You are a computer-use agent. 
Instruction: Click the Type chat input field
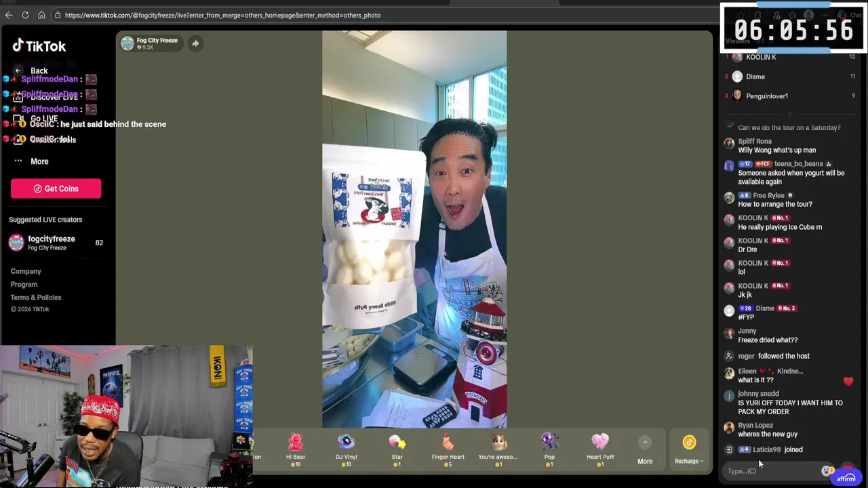coord(772,471)
